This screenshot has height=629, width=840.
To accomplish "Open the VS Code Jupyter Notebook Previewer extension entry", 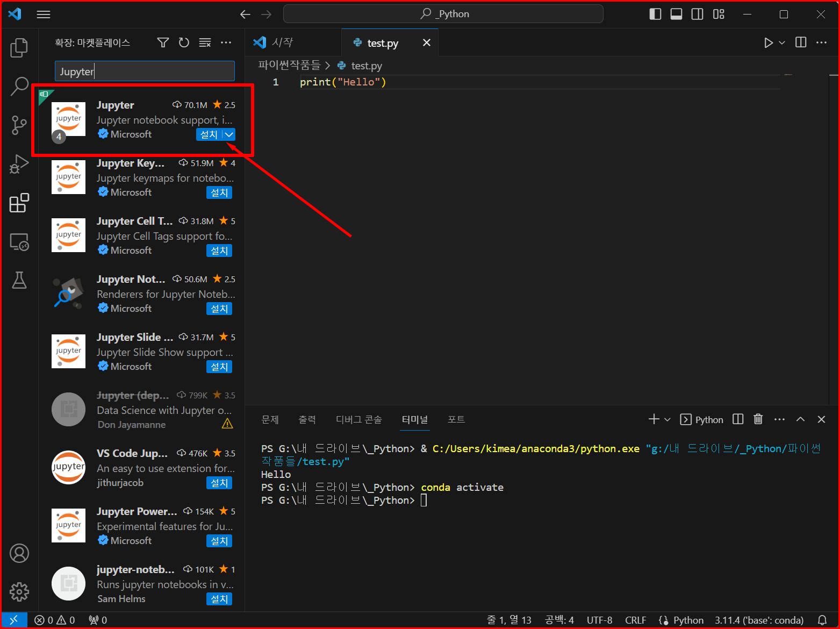I will coord(142,468).
